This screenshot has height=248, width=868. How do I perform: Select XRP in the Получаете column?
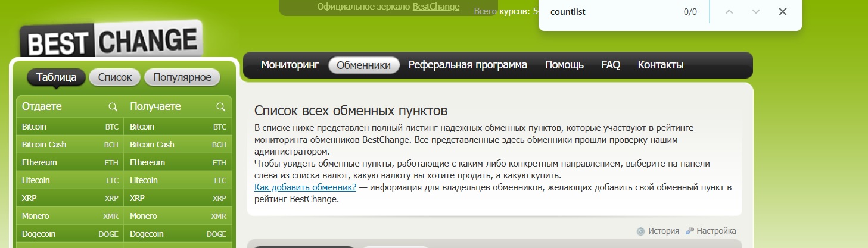click(178, 198)
